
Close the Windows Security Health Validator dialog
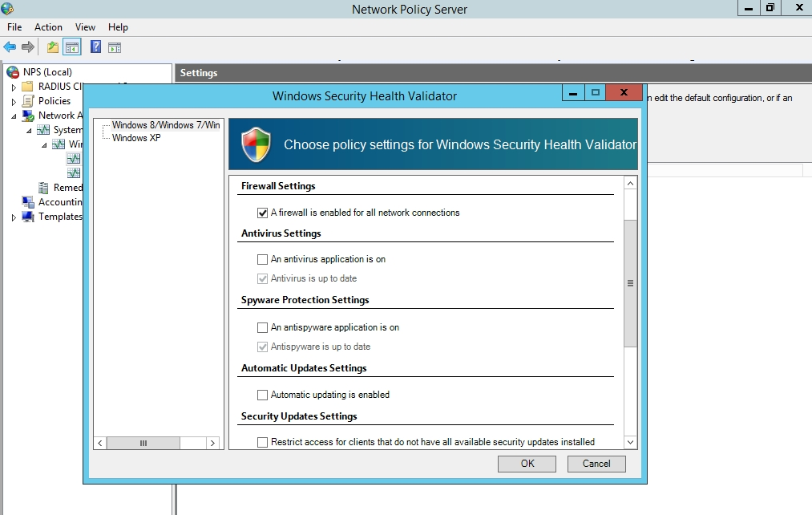624,92
